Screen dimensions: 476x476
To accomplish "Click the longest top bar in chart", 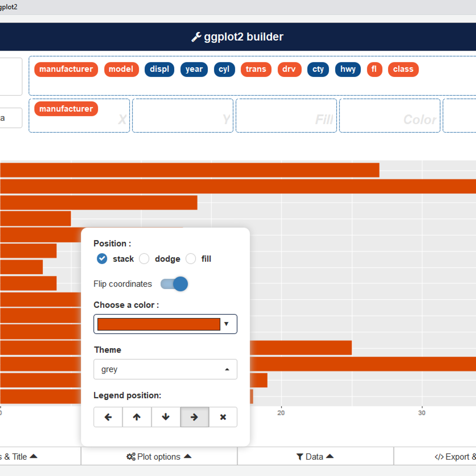I will [x=238, y=186].
